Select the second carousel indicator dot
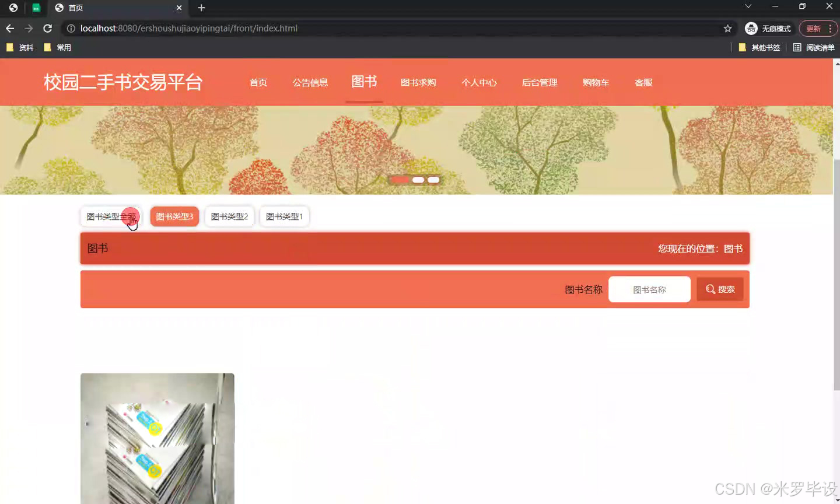Image resolution: width=840 pixels, height=504 pixels. 418,180
